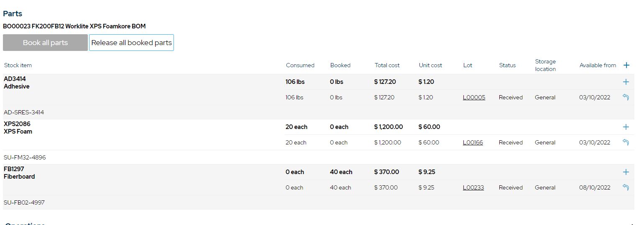Click Release all booked parts
The height and width of the screenshot is (225, 644).
[131, 43]
